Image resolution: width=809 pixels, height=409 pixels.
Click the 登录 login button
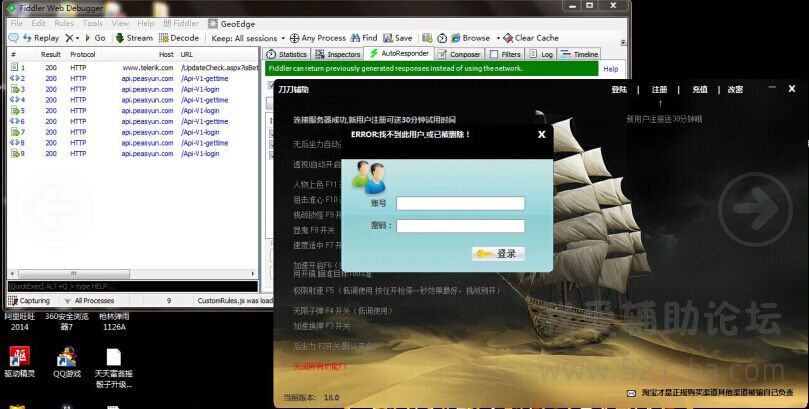498,254
